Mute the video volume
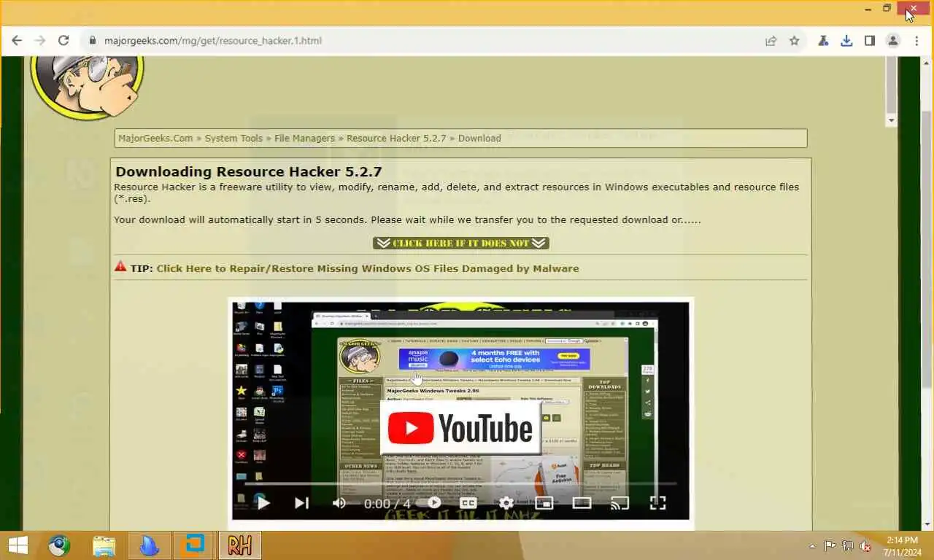This screenshot has height=560, width=934. coord(339,502)
